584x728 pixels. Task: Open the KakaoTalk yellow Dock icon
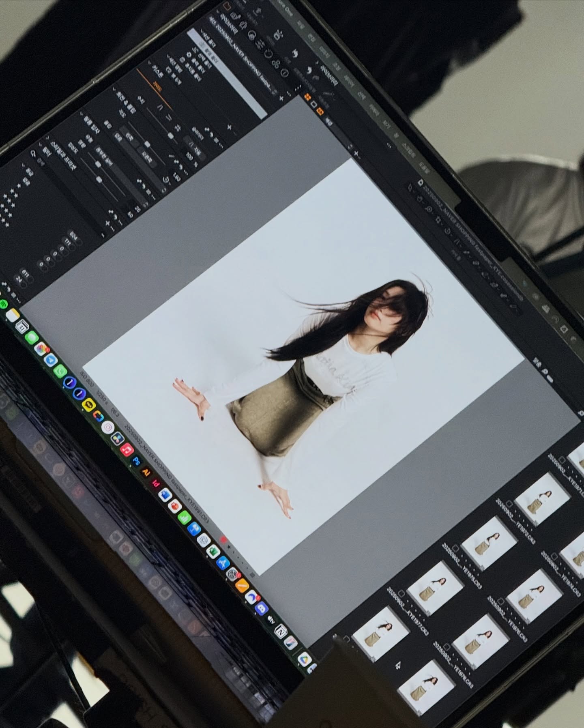tap(88, 404)
